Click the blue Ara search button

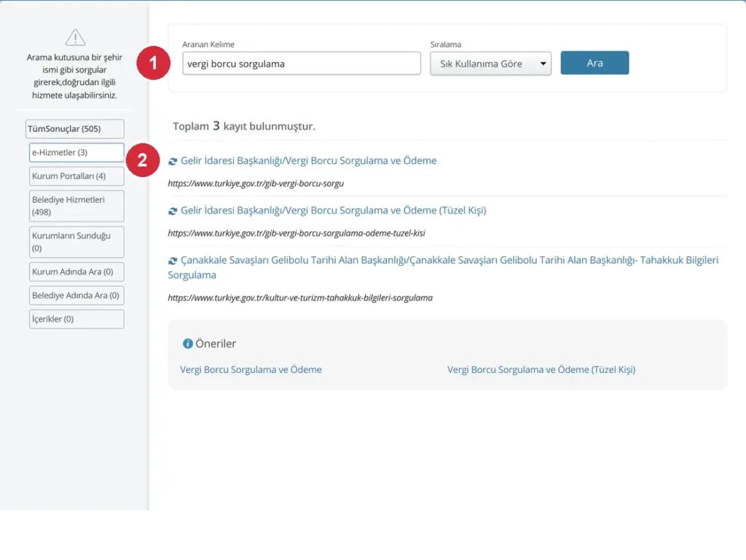click(594, 63)
